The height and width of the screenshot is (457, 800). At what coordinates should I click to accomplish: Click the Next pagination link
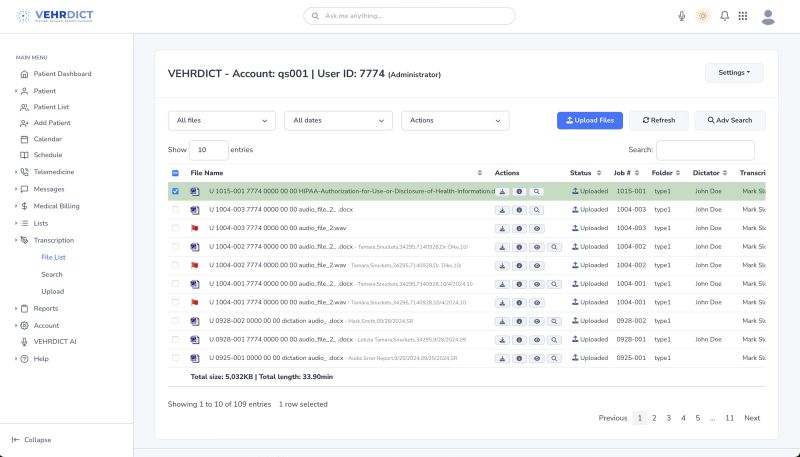click(752, 418)
